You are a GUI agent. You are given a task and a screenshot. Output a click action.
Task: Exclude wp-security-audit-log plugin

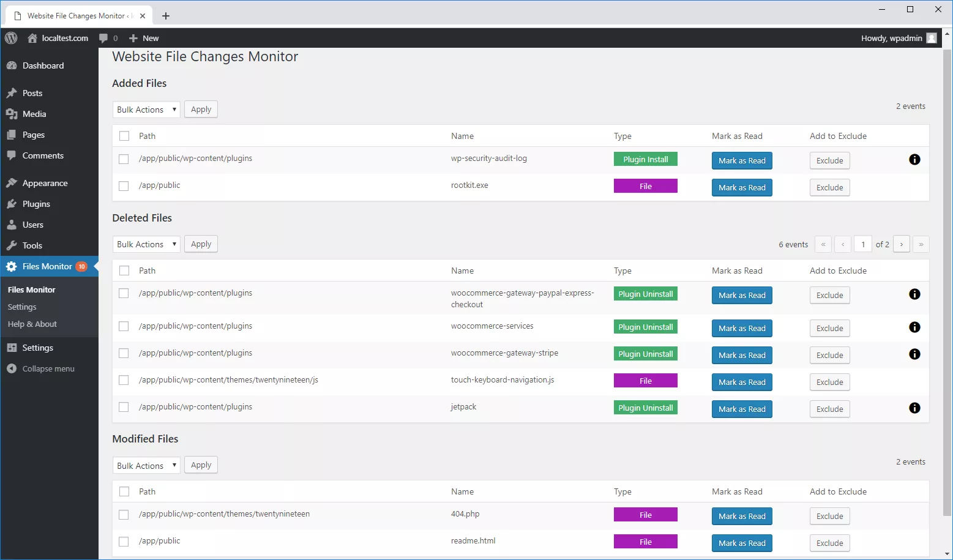pyautogui.click(x=829, y=161)
